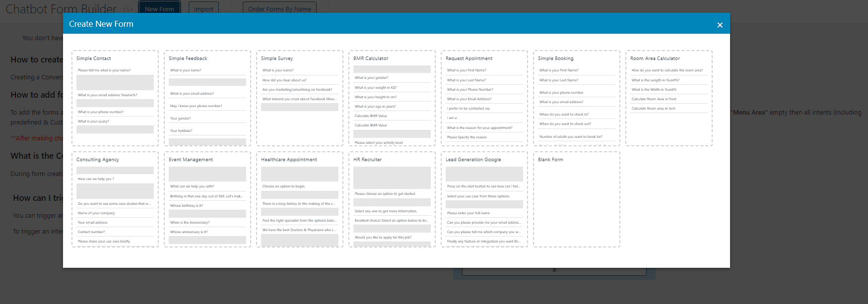
Task: Click 'When do you want to check in?' text
Action: [x=564, y=115]
